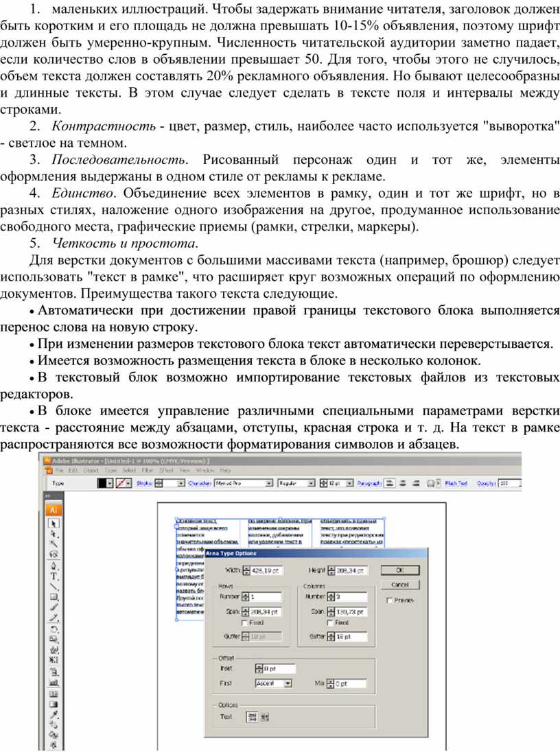Align paragraph right in control bar
Screen dimensions: 560x752
[x=416, y=484]
